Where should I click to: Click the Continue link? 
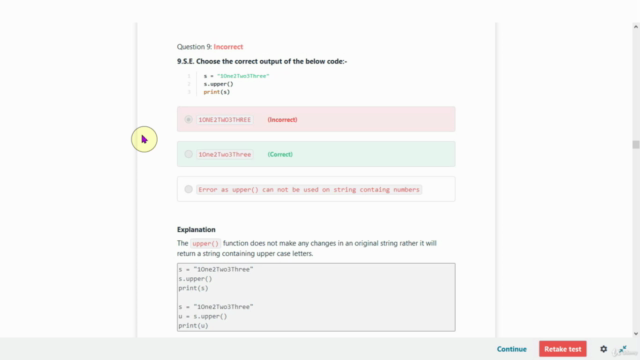[x=511, y=349]
